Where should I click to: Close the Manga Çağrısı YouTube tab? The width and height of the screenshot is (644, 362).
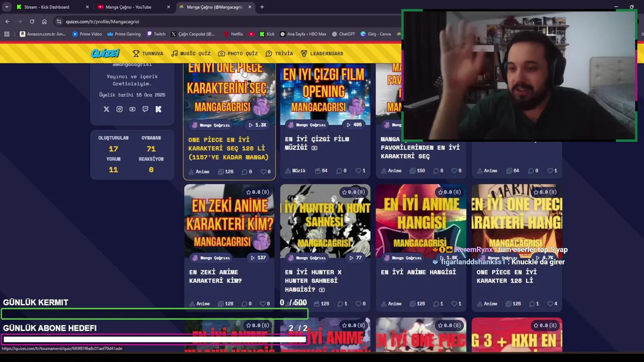169,7
